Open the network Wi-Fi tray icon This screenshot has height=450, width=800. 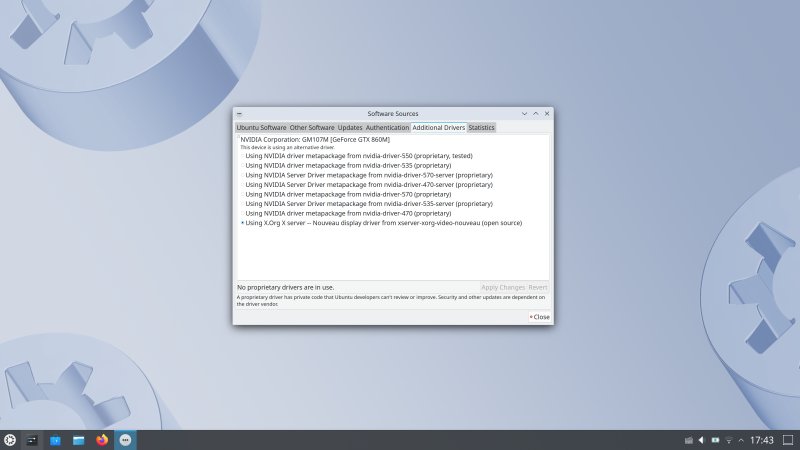(x=729, y=440)
